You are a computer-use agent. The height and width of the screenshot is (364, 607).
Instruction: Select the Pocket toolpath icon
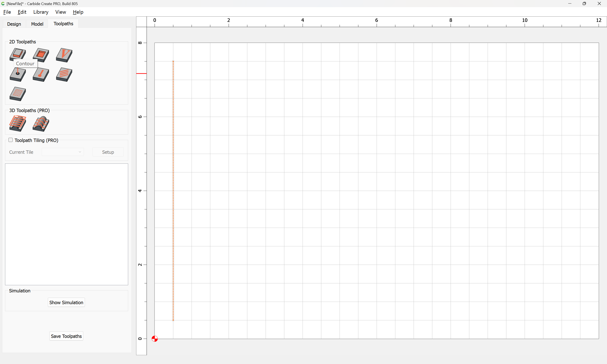(41, 55)
